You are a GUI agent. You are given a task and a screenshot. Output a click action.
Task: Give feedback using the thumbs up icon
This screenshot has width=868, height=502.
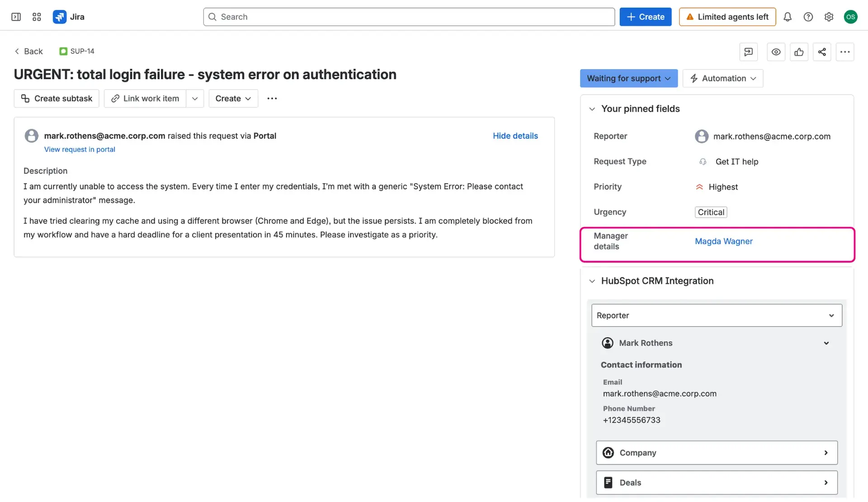(x=799, y=52)
